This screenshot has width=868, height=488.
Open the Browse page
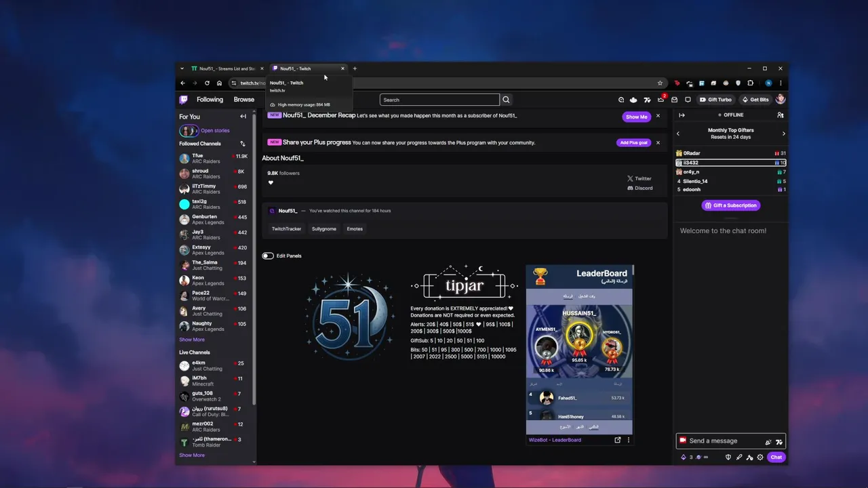[x=244, y=100]
